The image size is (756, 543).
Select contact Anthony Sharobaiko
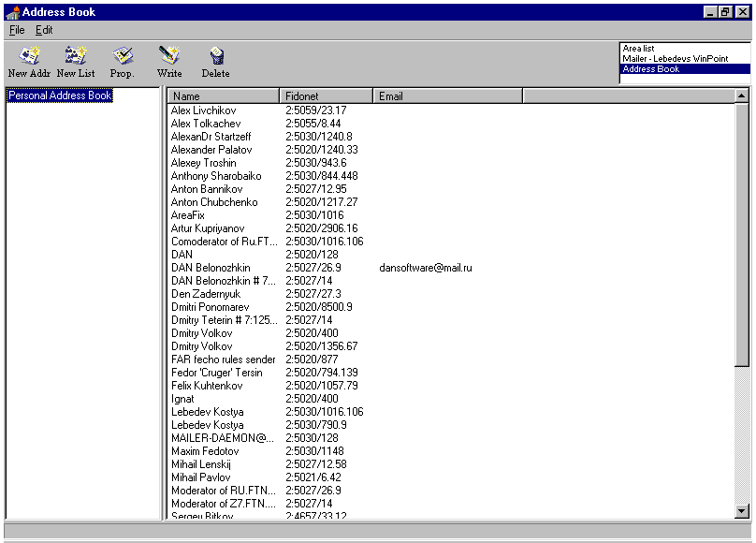click(x=216, y=176)
